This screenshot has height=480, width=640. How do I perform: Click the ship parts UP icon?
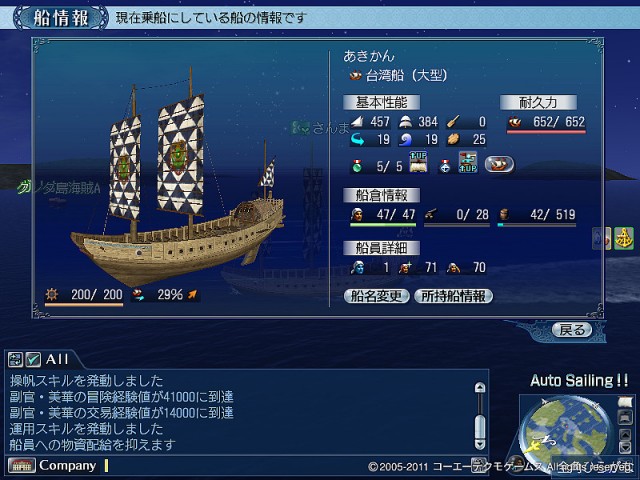click(468, 162)
